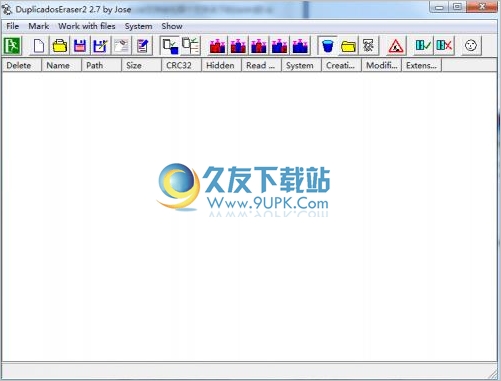This screenshot has height=381, width=501.
Task: Click the red warning triangle icon
Action: (396, 46)
